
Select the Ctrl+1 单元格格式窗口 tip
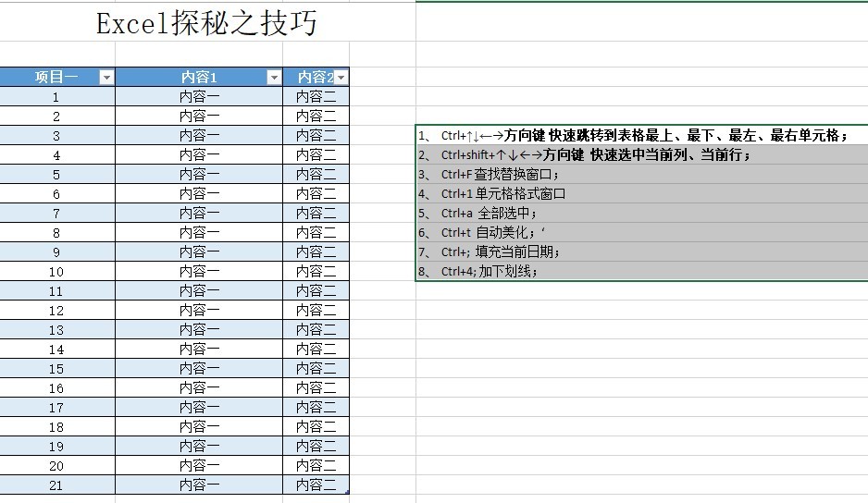642,193
